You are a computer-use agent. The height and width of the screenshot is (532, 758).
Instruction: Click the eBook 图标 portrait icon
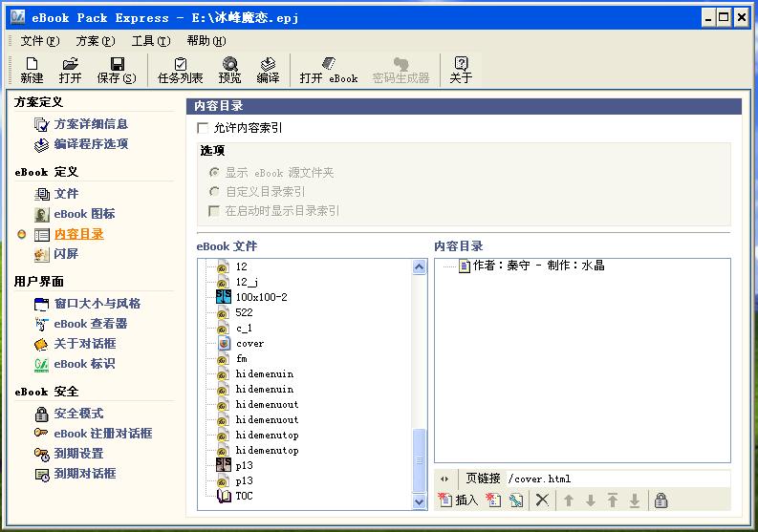point(41,214)
